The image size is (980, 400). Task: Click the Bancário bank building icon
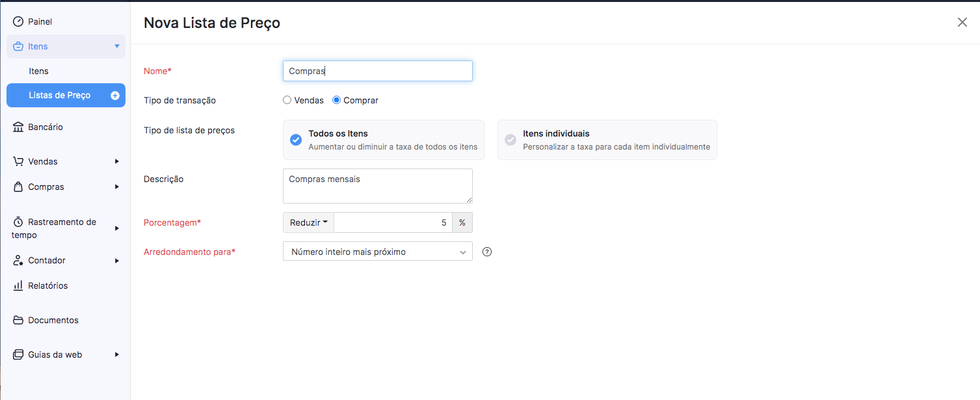18,127
